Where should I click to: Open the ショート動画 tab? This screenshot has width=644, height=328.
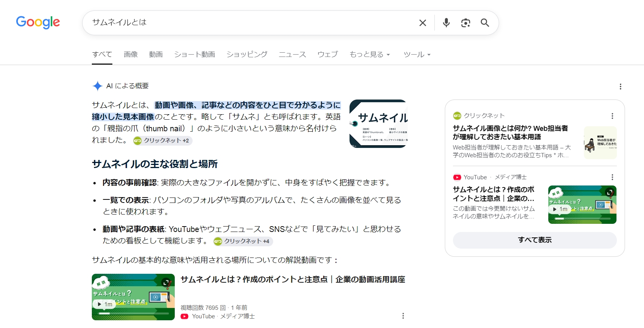click(x=195, y=55)
